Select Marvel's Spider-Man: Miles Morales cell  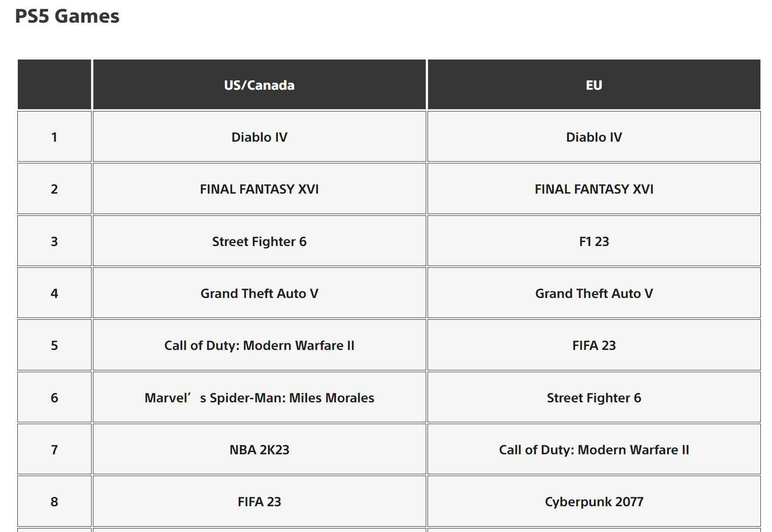(x=259, y=397)
